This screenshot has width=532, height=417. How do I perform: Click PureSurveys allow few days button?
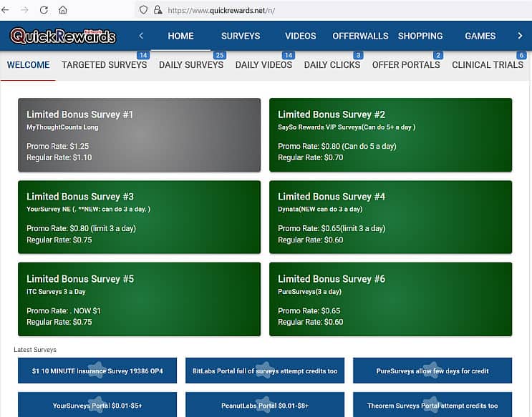432,371
